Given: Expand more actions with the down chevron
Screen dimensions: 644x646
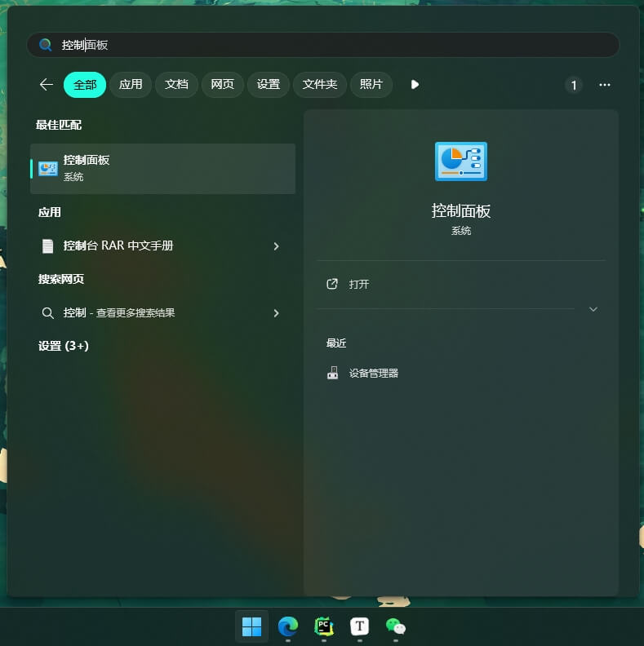Looking at the screenshot, I should (x=593, y=309).
